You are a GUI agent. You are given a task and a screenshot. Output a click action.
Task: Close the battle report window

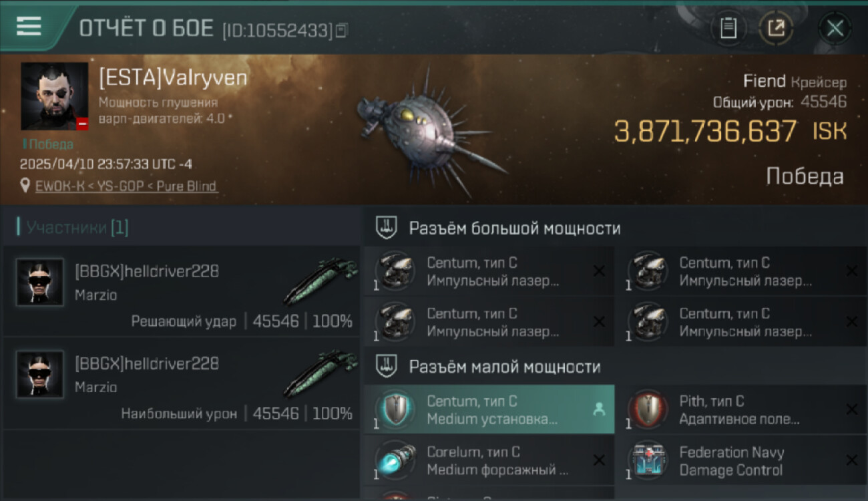pyautogui.click(x=835, y=29)
